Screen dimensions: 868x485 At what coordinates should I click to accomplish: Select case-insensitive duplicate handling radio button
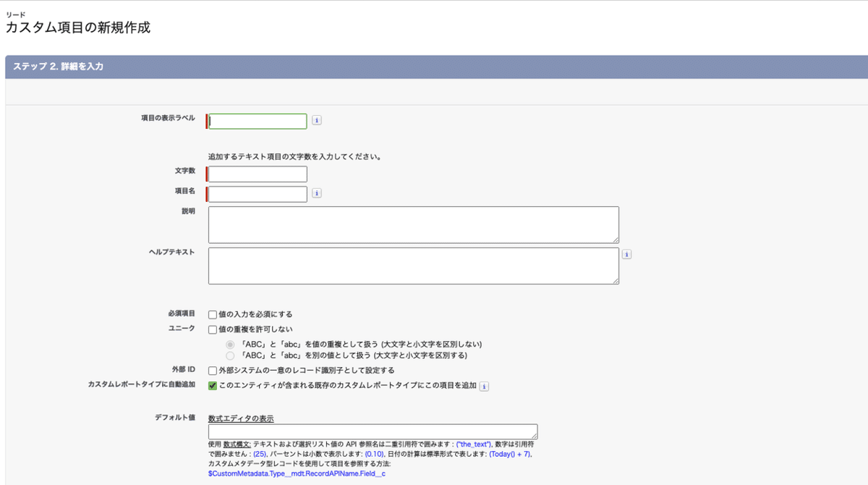pyautogui.click(x=230, y=343)
